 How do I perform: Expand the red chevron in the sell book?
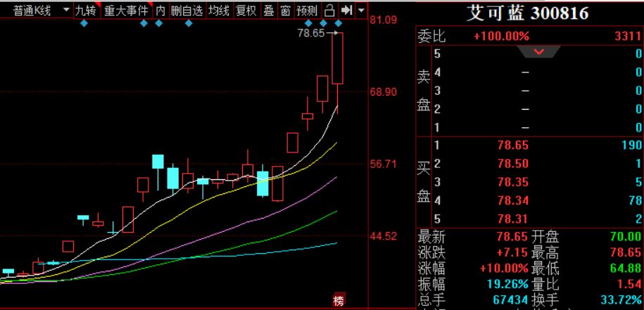pyautogui.click(x=539, y=52)
